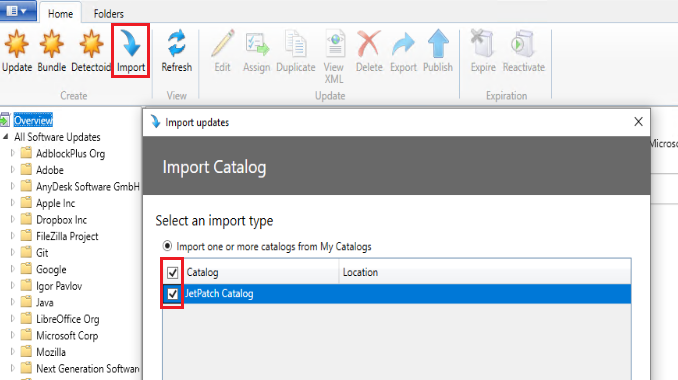Image resolution: width=678 pixels, height=380 pixels.
Task: Select the Adobe tree item
Action: [50, 170]
